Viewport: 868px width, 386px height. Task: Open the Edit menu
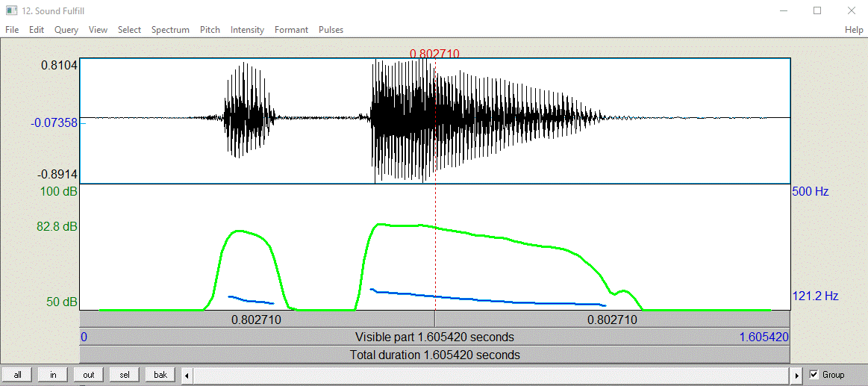click(37, 30)
